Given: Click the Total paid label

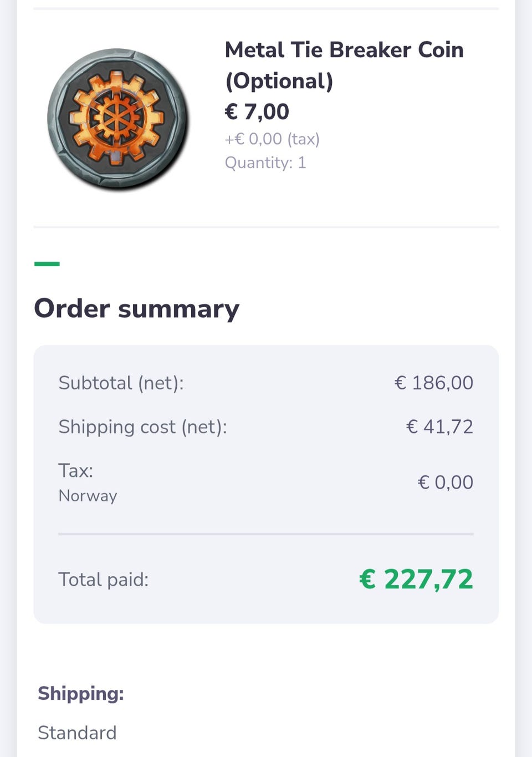Looking at the screenshot, I should pyautogui.click(x=104, y=580).
